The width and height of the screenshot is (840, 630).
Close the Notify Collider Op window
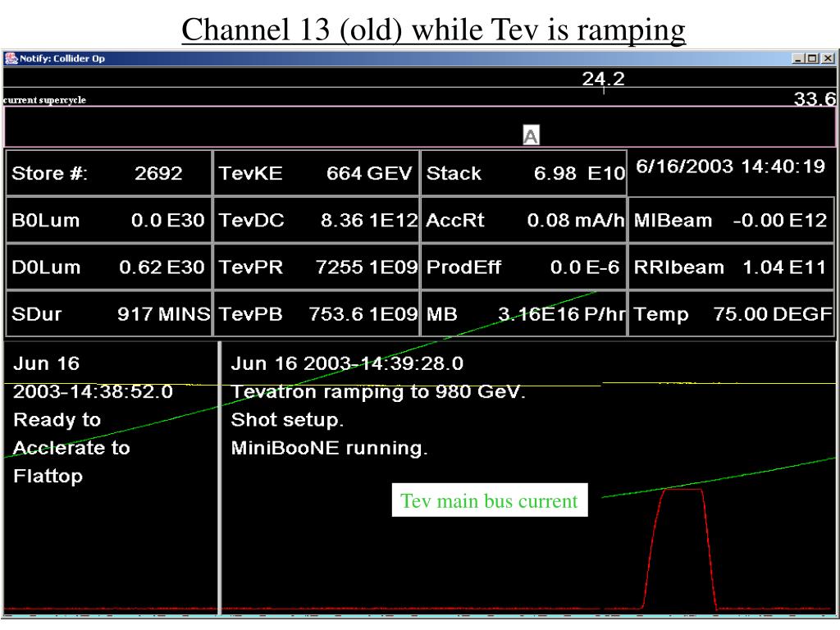pos(827,58)
